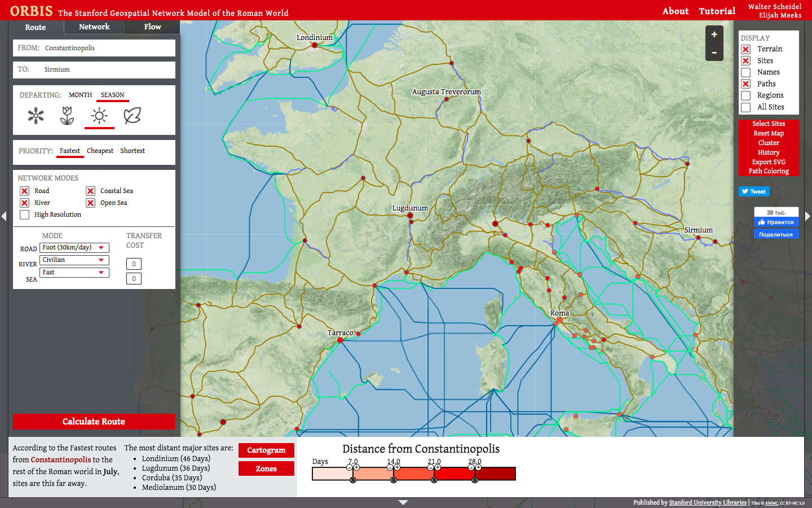
Task: Click the Roma site marker on map
Action: tap(559, 320)
